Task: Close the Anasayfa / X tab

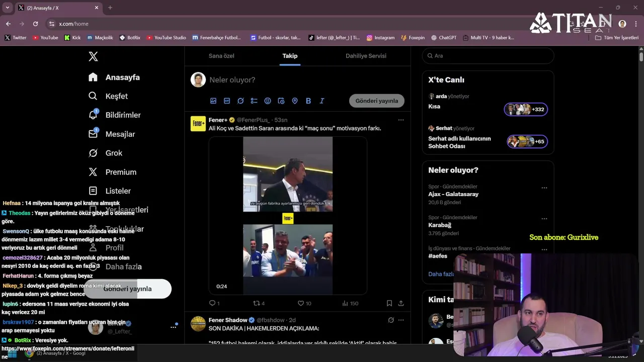Action: pos(97,8)
